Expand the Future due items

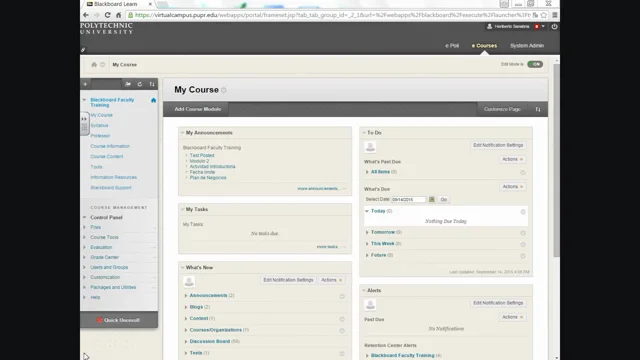point(367,255)
